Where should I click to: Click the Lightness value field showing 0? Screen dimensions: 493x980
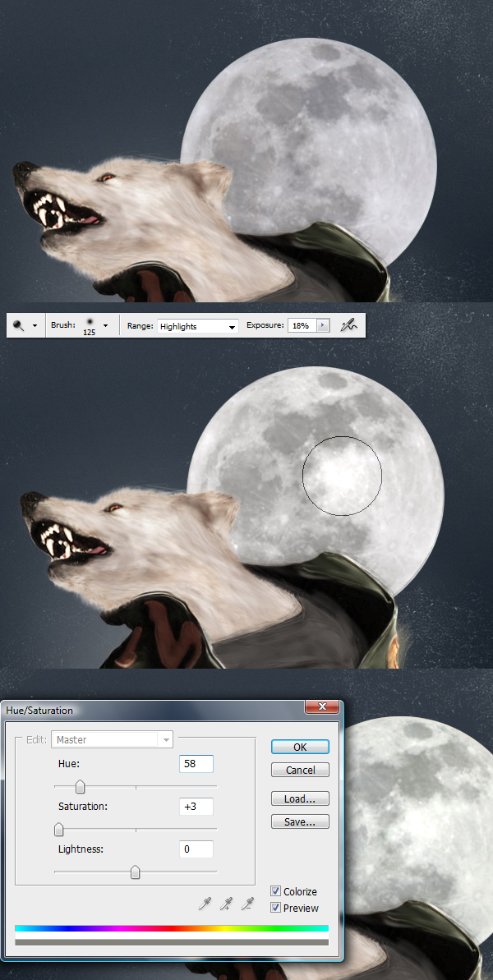point(196,849)
